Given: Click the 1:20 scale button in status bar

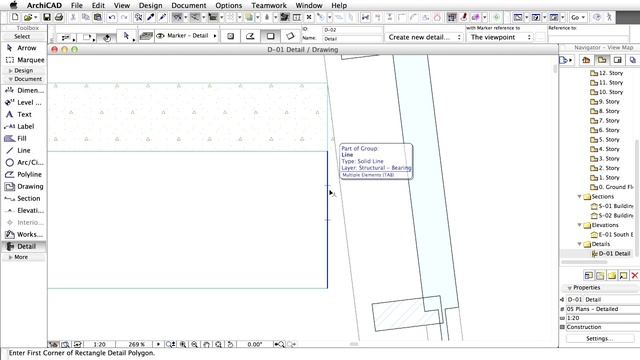Looking at the screenshot, I should click(99, 344).
